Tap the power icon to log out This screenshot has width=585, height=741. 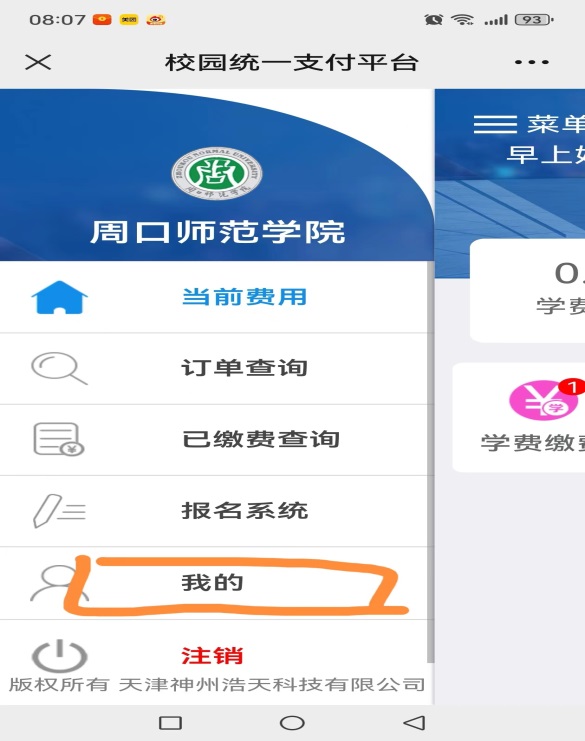[59, 656]
